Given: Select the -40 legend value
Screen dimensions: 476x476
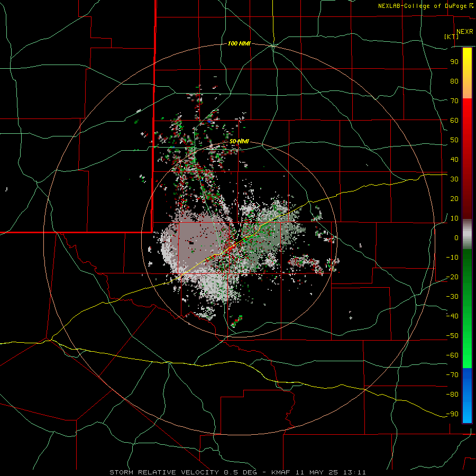Looking at the screenshot, I should coord(452,316).
